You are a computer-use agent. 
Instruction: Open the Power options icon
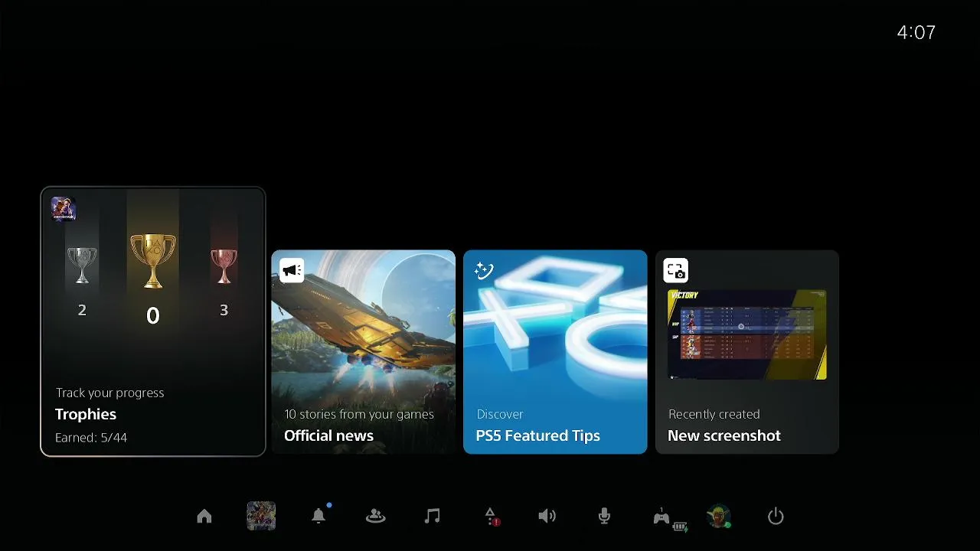click(x=776, y=517)
